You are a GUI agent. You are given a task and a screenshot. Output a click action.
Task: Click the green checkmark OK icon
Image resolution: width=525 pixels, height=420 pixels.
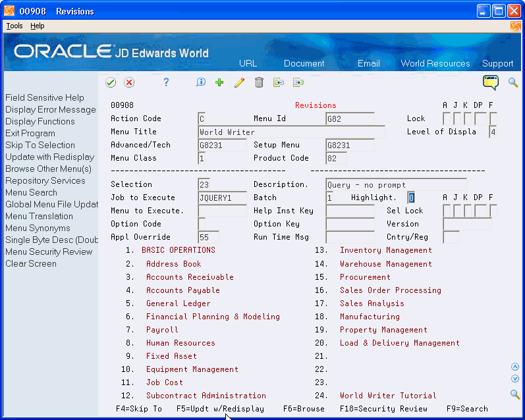click(x=111, y=82)
